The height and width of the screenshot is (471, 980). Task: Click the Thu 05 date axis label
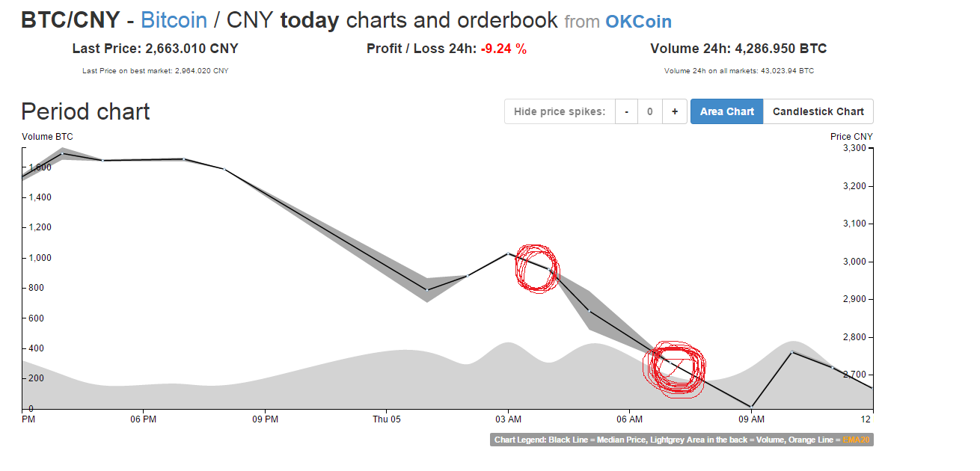coord(387,419)
